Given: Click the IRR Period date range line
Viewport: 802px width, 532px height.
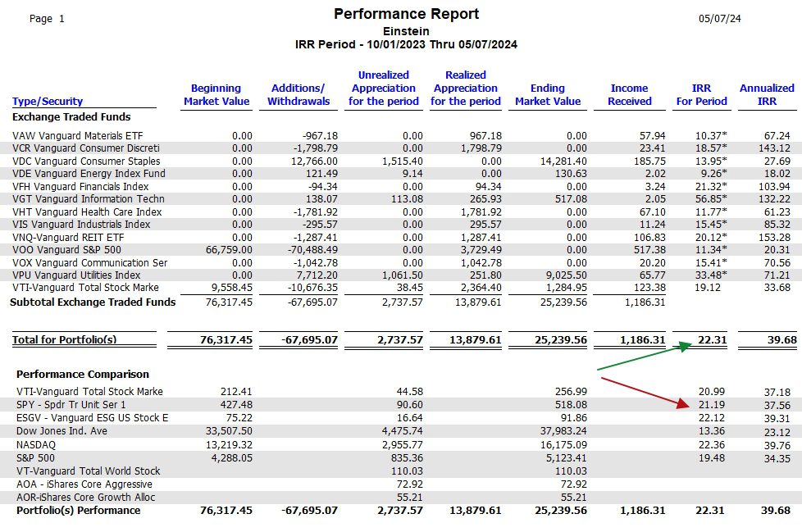Looking at the screenshot, I should pyautogui.click(x=406, y=44).
